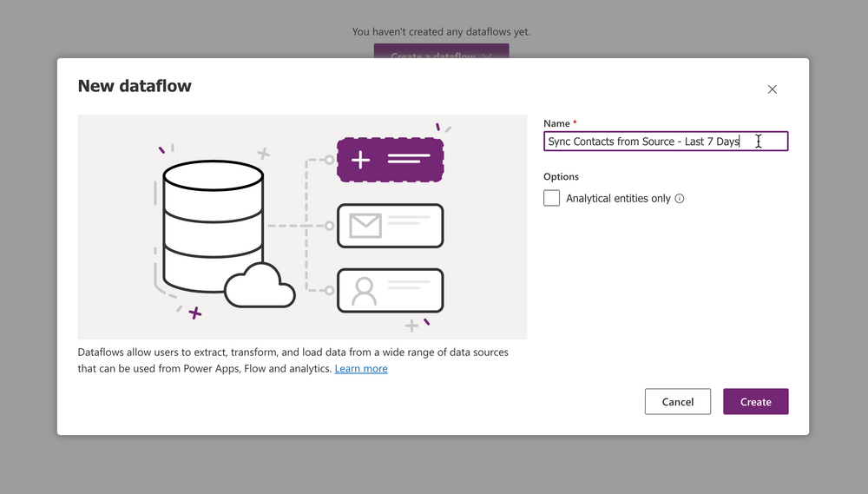Open info tooltip beside Analytical entities only
The image size is (868, 494).
[680, 198]
